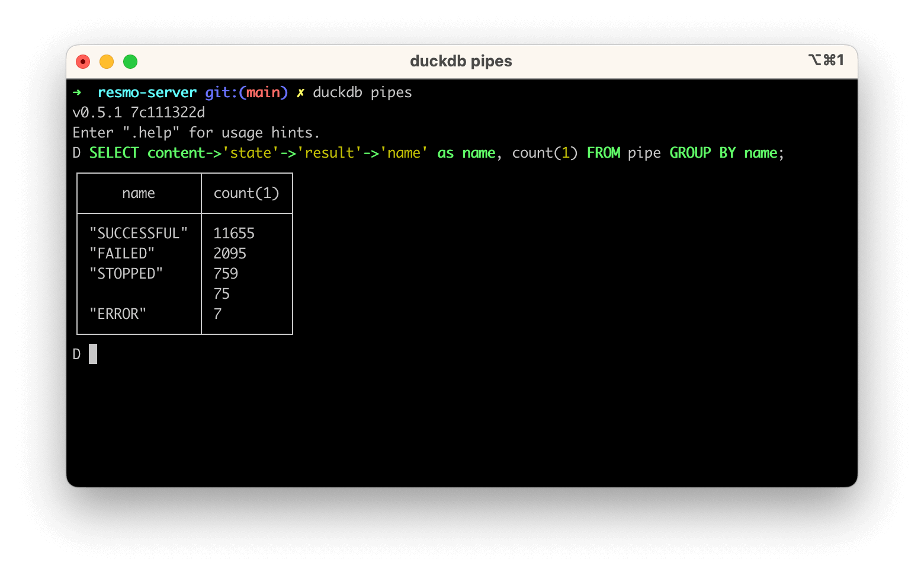
Task: Click count value 7 in ERROR row
Action: 217,314
